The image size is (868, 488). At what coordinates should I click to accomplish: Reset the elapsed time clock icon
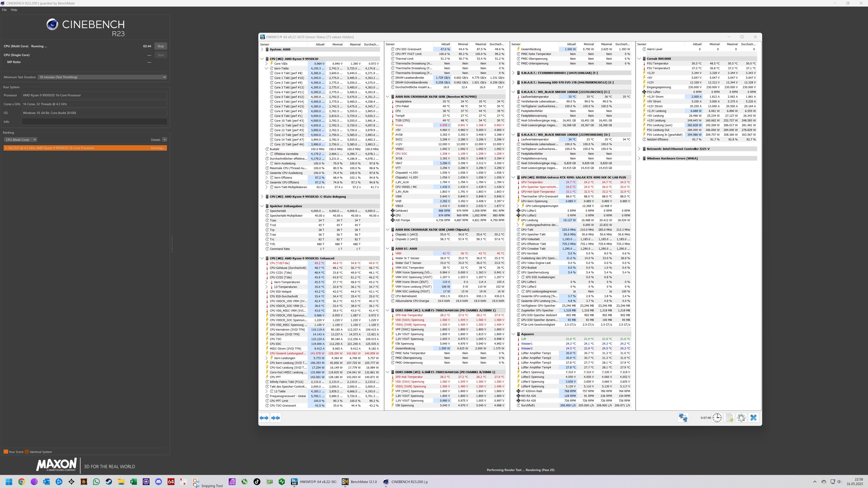(x=717, y=418)
